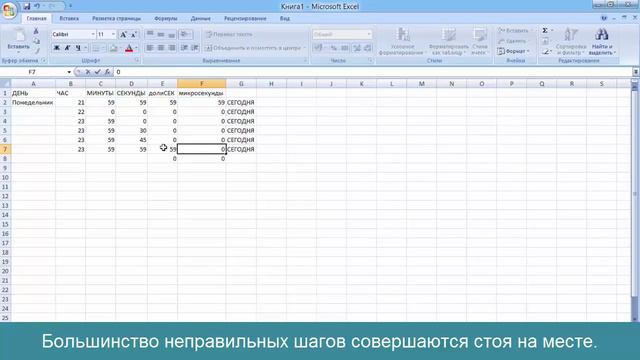Click the Excel help question icon
Screen dimensions: 640x360
point(604,18)
